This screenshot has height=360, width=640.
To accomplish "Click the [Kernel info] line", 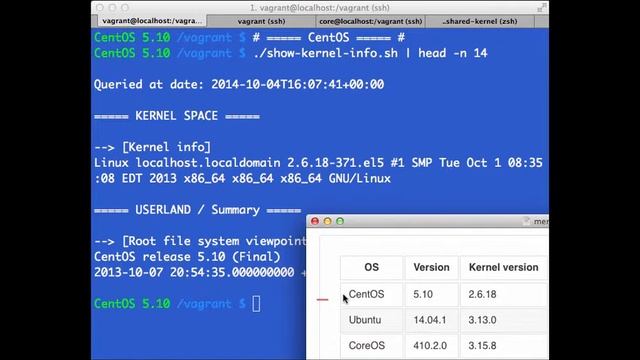I will pyautogui.click(x=152, y=147).
